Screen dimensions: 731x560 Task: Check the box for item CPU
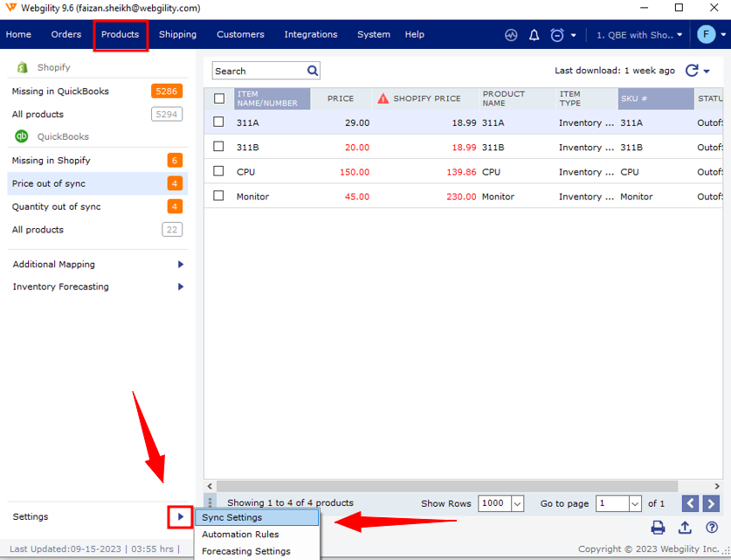[x=218, y=171]
